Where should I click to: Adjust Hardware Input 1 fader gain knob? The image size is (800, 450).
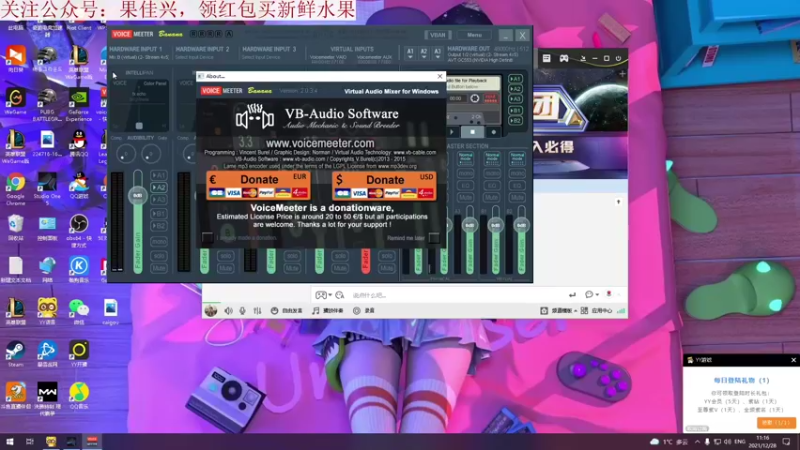pos(138,195)
